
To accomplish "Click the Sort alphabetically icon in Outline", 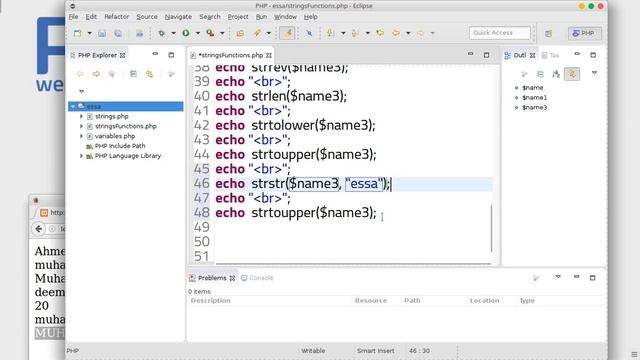I will click(x=556, y=74).
